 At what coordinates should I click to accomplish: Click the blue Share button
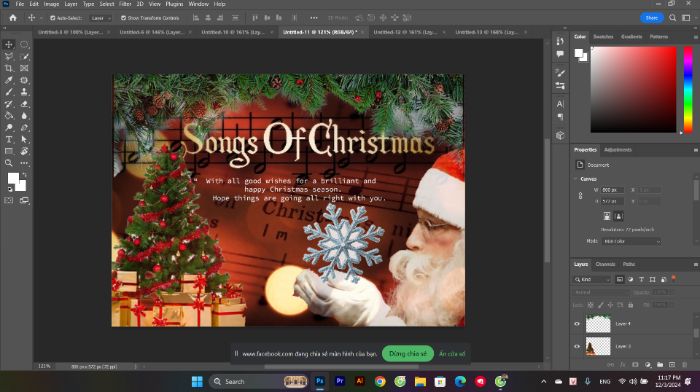pyautogui.click(x=652, y=18)
